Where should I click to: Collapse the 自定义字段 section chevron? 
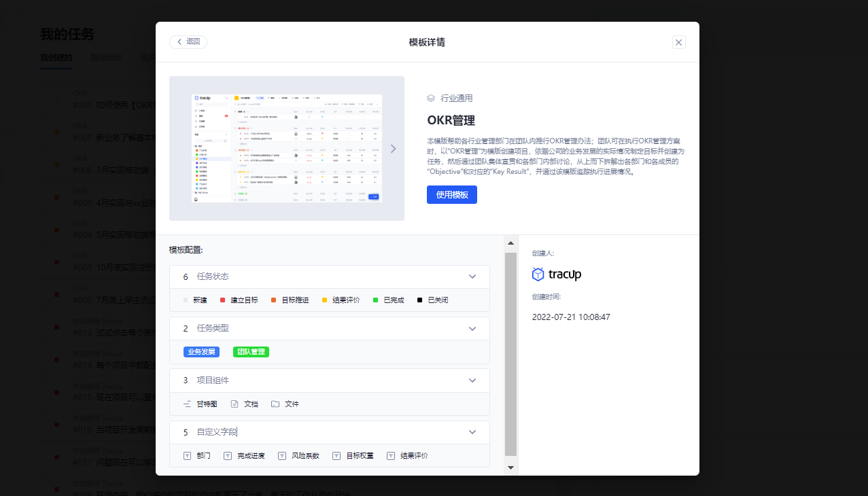472,432
